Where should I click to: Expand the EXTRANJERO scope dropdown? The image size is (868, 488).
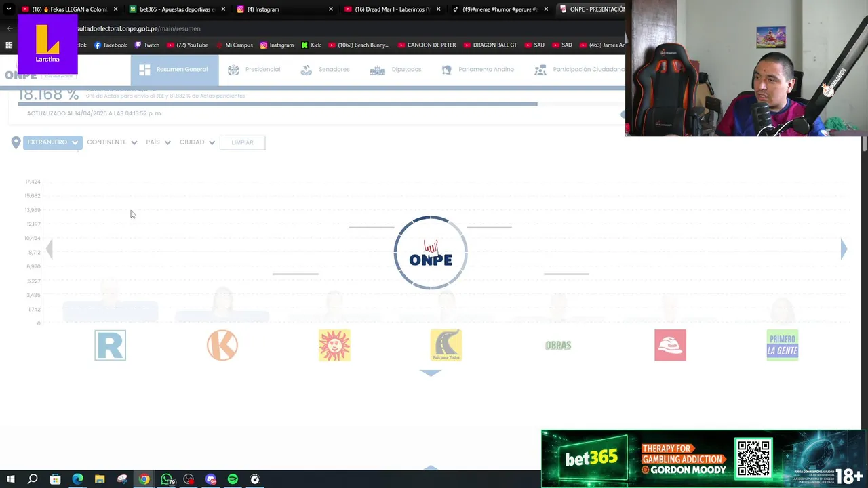[52, 142]
